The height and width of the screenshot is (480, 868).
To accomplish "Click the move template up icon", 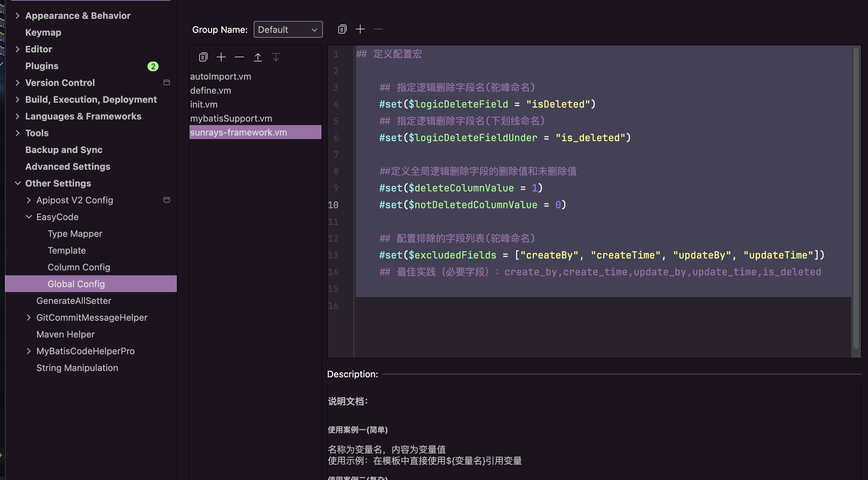I will 257,57.
